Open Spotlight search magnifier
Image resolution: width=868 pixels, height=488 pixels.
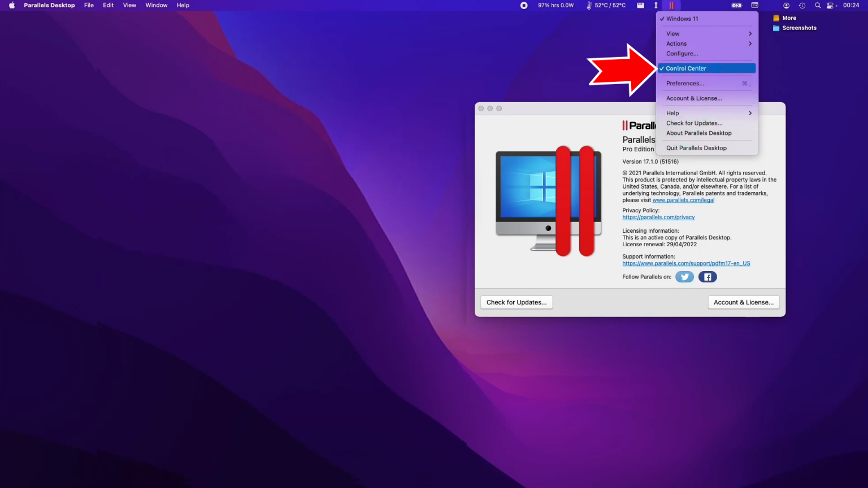[x=817, y=5]
